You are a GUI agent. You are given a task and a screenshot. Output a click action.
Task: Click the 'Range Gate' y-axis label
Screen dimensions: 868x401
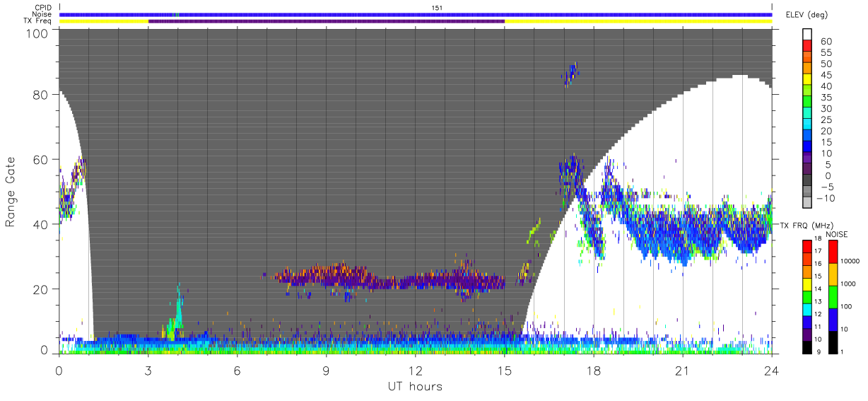[x=11, y=191]
